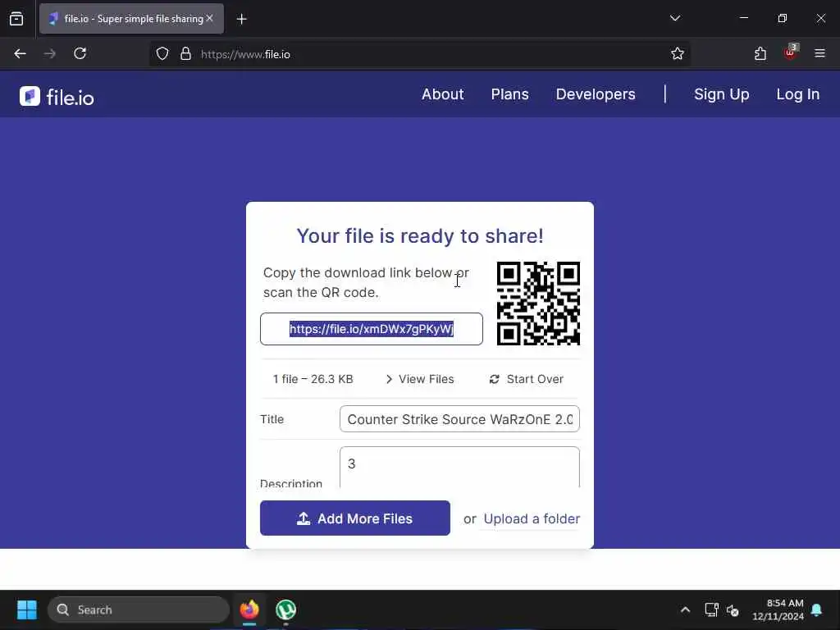Image resolution: width=840 pixels, height=630 pixels.
Task: Open a new tab with the plus icon
Action: tap(242, 20)
